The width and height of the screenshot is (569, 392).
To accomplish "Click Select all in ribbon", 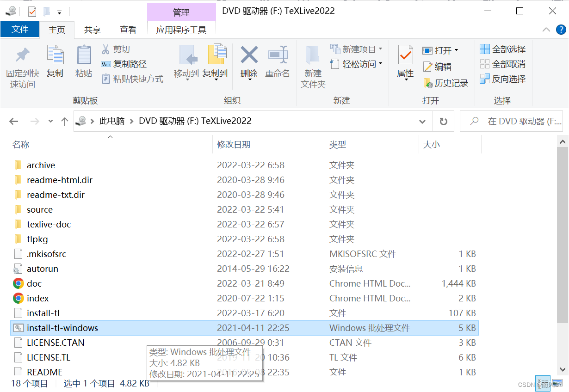I will pos(503,49).
